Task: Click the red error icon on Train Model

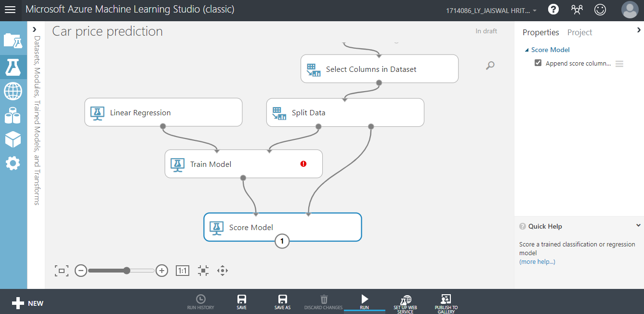Action: [x=303, y=164]
